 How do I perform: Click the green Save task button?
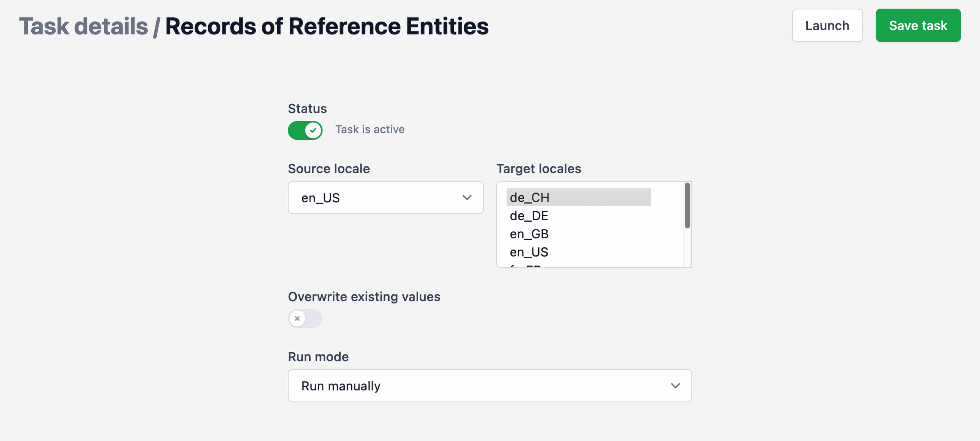(918, 25)
